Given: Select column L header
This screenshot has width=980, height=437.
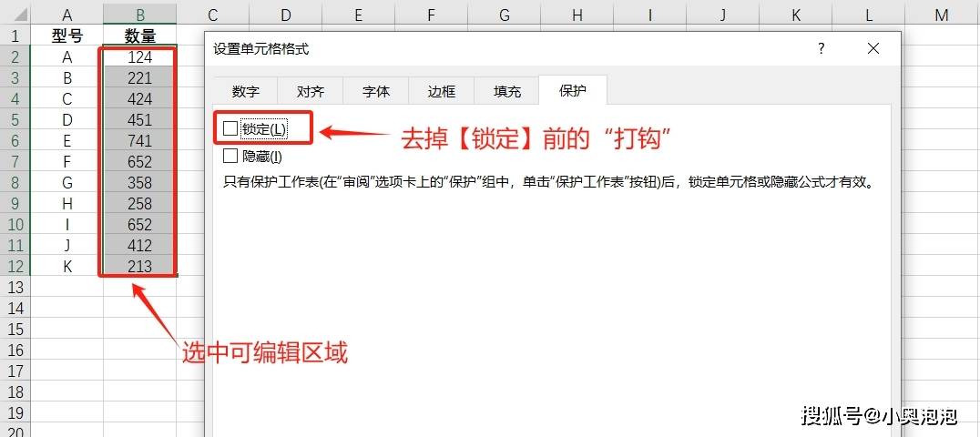Looking at the screenshot, I should click(x=869, y=15).
